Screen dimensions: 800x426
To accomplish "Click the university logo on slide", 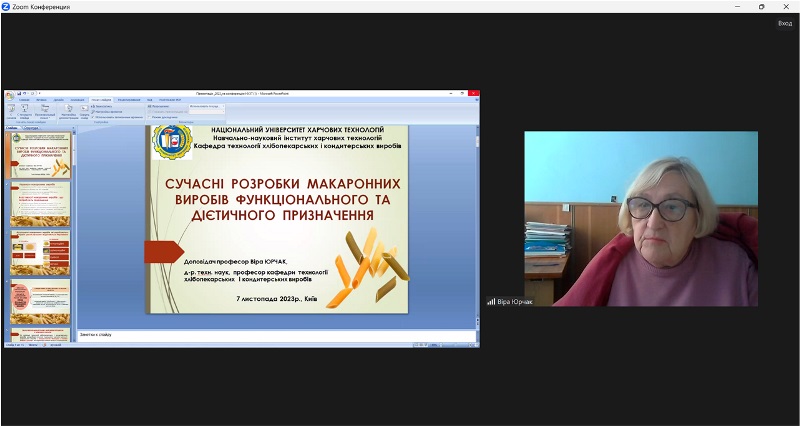I will [x=172, y=142].
